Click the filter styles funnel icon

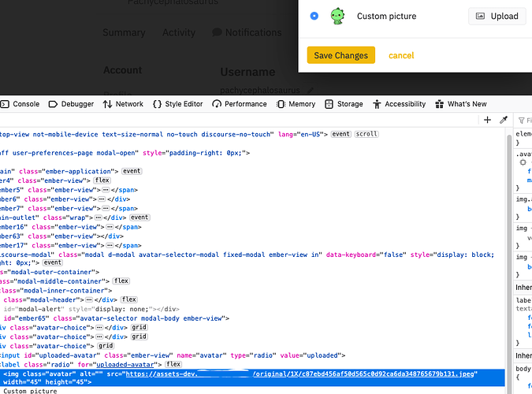[x=522, y=121]
